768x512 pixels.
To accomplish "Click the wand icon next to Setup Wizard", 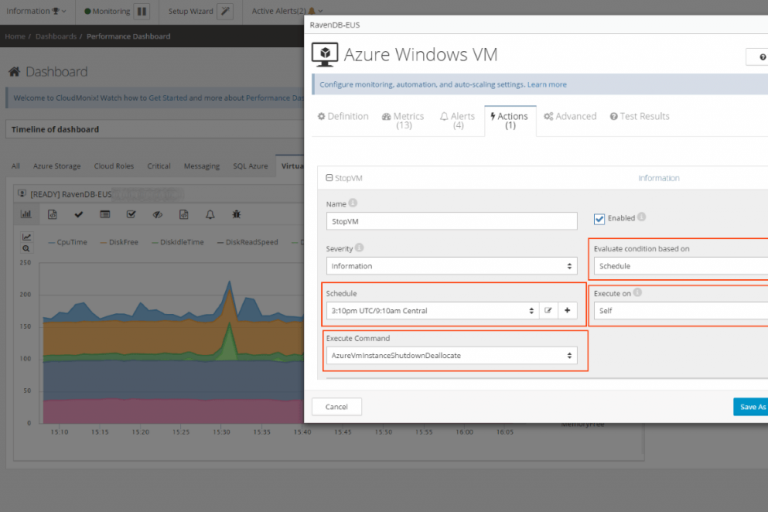I will (225, 11).
